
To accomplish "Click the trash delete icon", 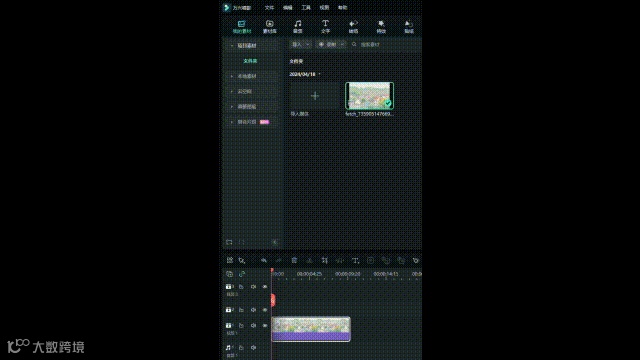I will tap(294, 260).
